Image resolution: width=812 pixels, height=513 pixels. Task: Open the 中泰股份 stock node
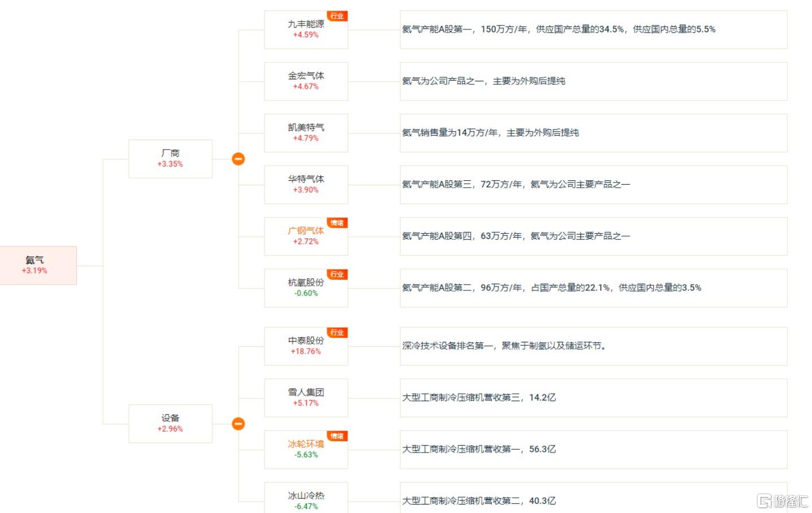(306, 346)
